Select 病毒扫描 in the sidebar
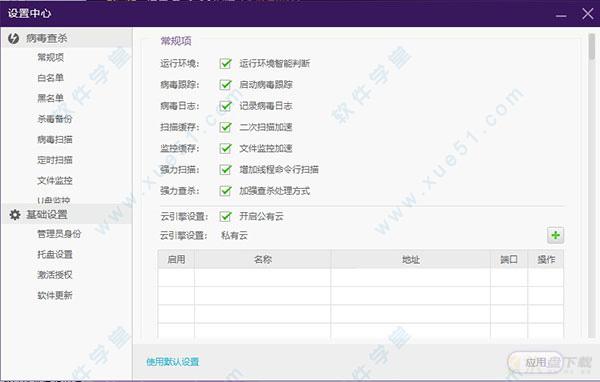Viewport: 600px width, 382px height. tap(55, 139)
